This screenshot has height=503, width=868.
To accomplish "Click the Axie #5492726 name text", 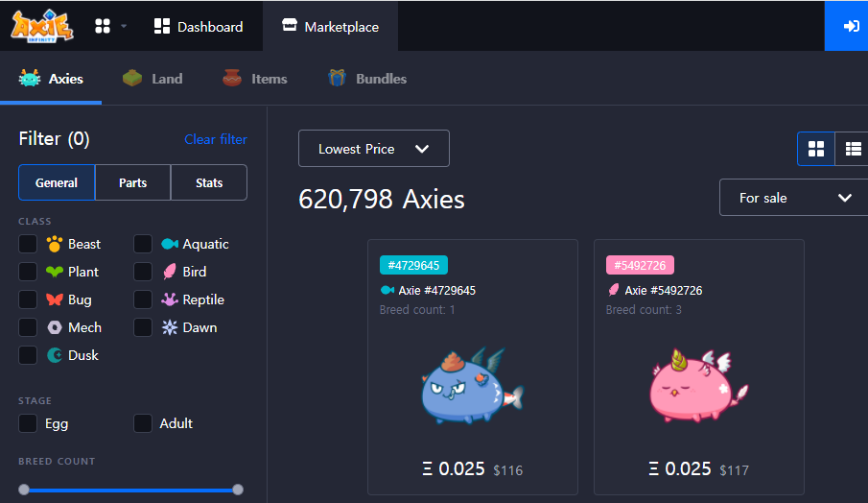I will pos(663,290).
